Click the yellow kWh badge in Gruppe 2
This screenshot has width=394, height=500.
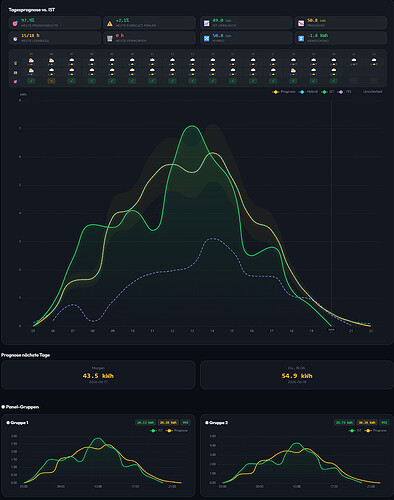point(367,423)
